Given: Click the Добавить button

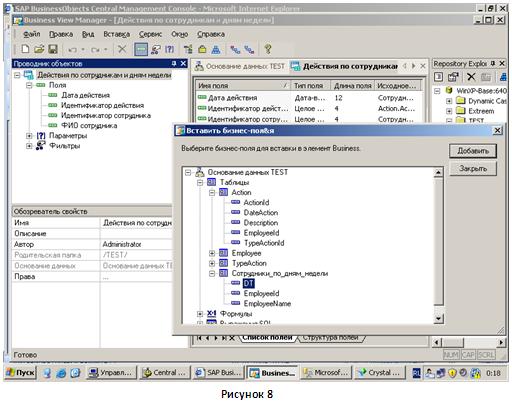Looking at the screenshot, I should (x=473, y=151).
